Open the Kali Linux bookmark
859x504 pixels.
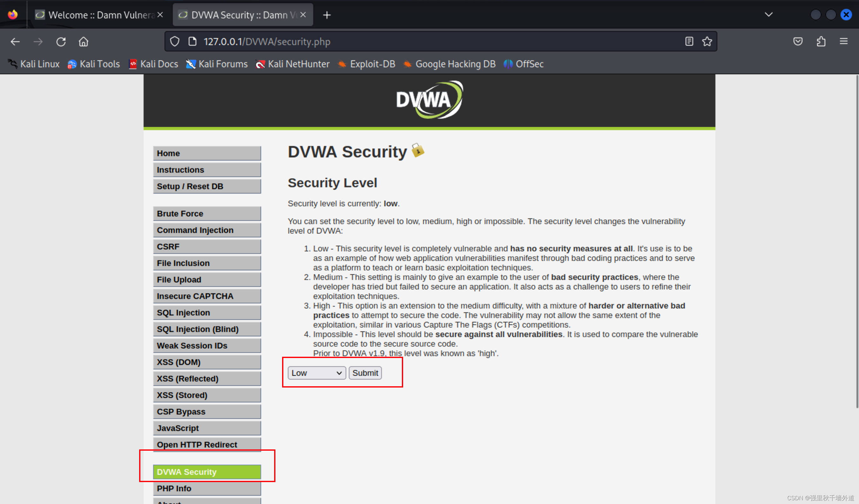pos(33,64)
